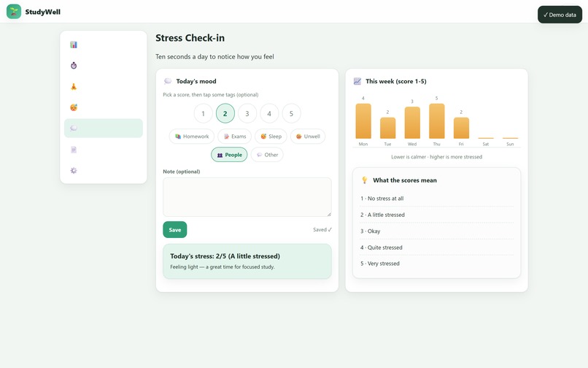
Task: Click the StudyWell sprout logo icon
Action: click(14, 12)
